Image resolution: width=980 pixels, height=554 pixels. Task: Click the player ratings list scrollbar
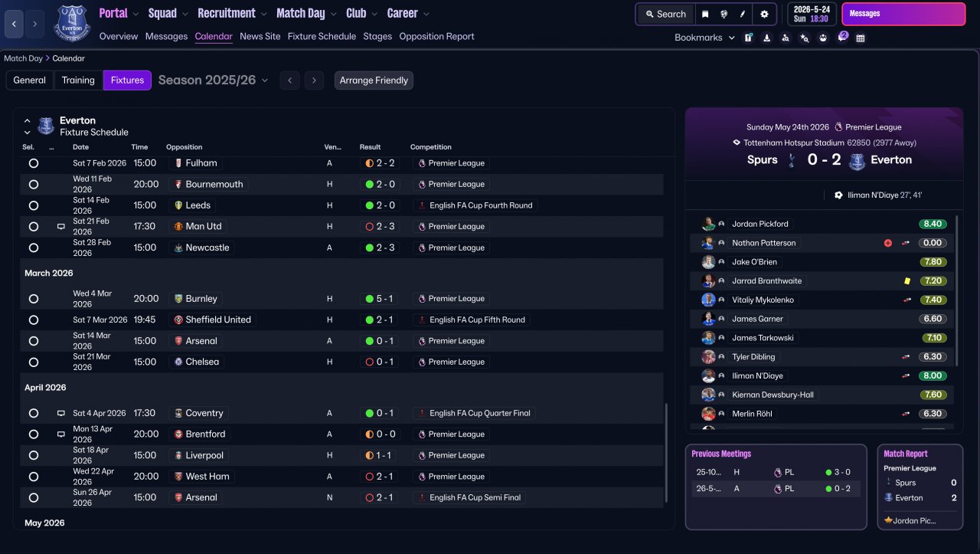coord(957,291)
